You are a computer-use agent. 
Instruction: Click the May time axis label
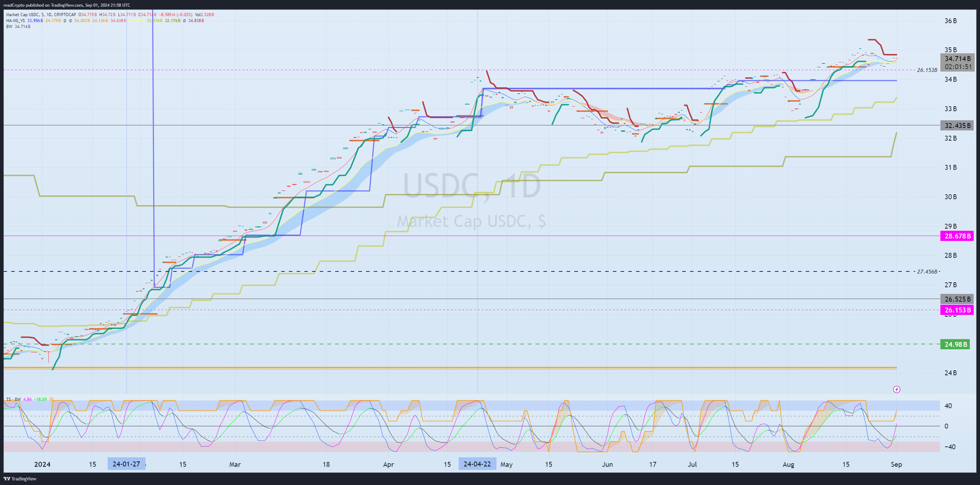(506, 464)
